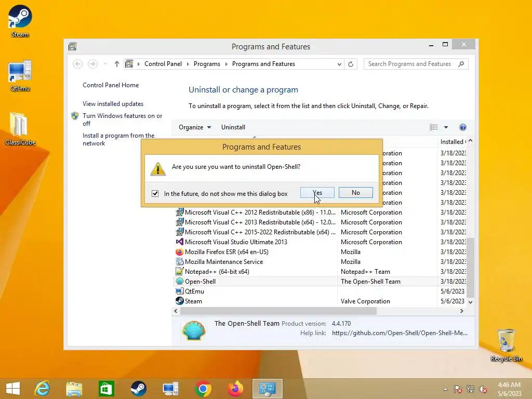Open Turn Windows features on or off
532x399 pixels.
[x=123, y=119]
